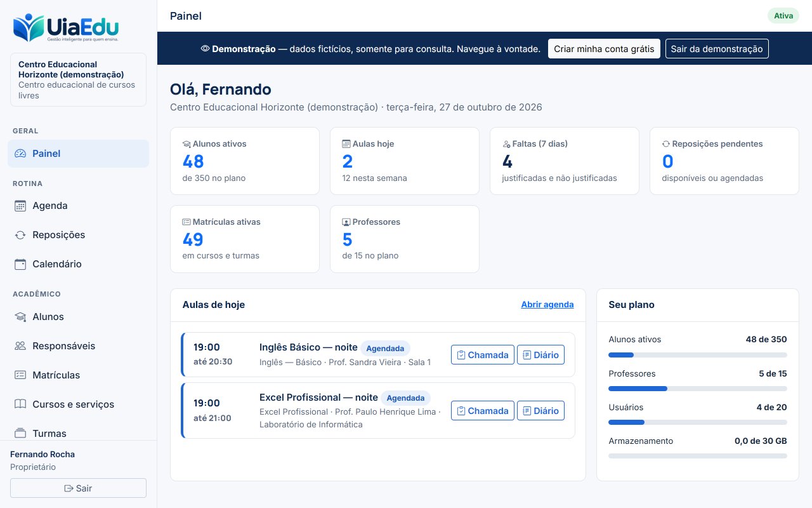Open Chamada for Inglês Básico class
Screen dimensions: 812x508
point(482,355)
